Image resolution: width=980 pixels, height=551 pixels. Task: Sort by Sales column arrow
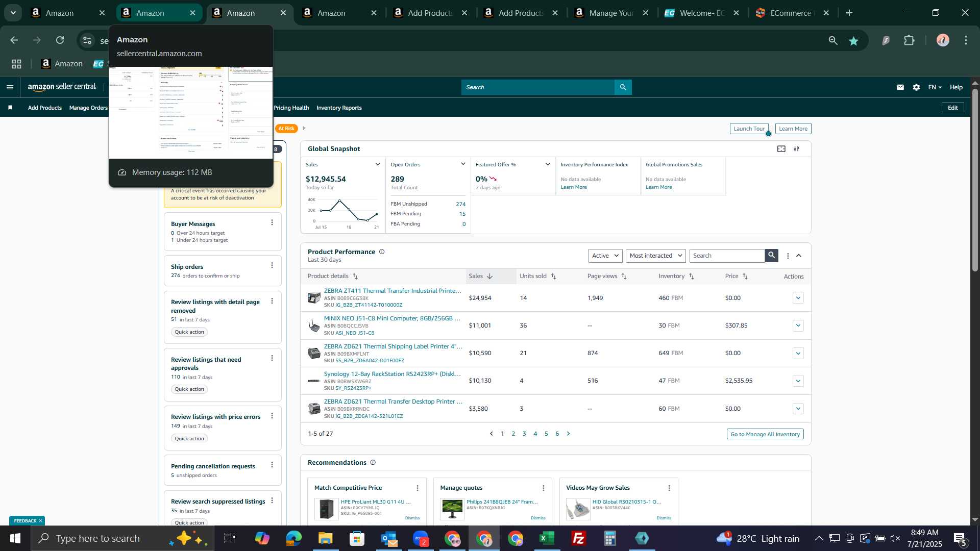pos(490,277)
